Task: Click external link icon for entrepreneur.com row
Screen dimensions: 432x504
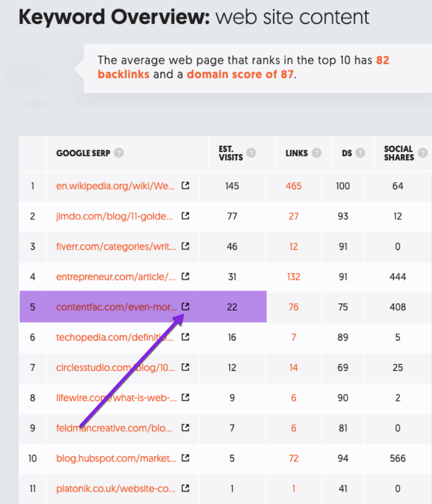Action: [185, 276]
